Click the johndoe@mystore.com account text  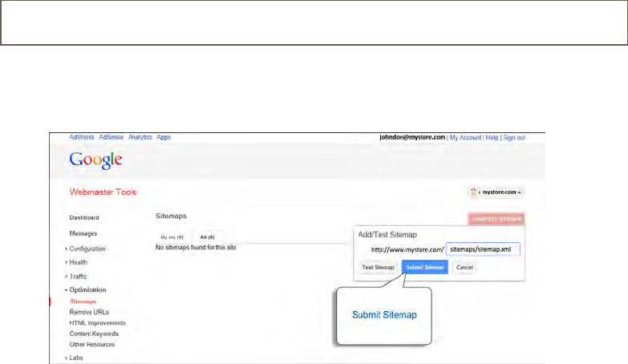point(412,137)
